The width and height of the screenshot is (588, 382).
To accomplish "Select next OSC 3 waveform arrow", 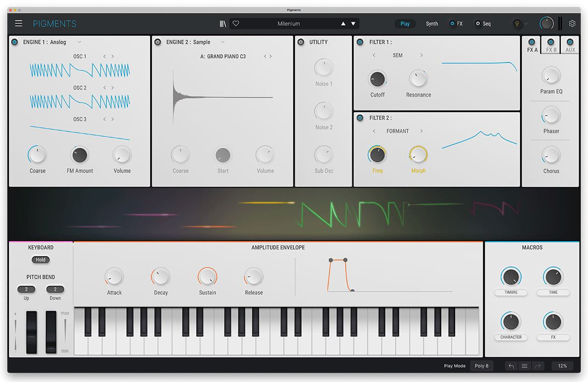I will point(113,119).
